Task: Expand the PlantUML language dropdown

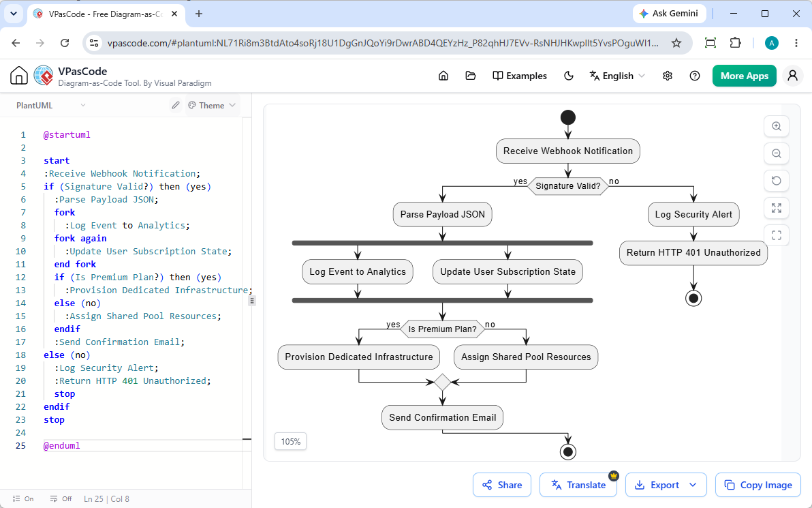Action: (50, 105)
